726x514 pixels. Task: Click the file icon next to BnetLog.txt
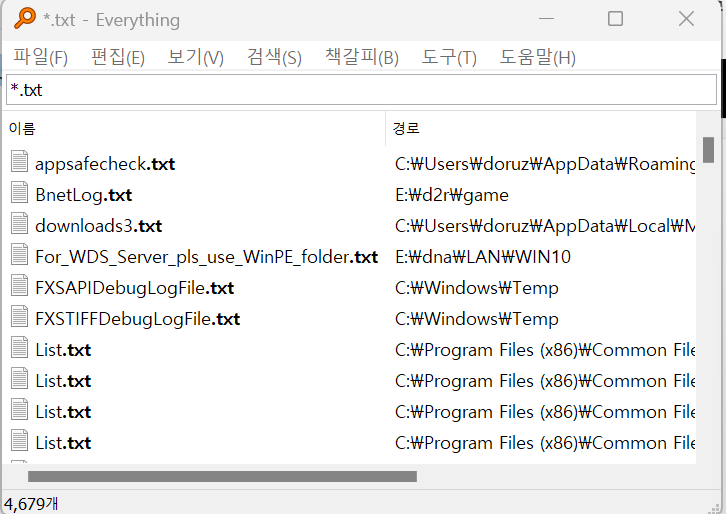click(19, 193)
